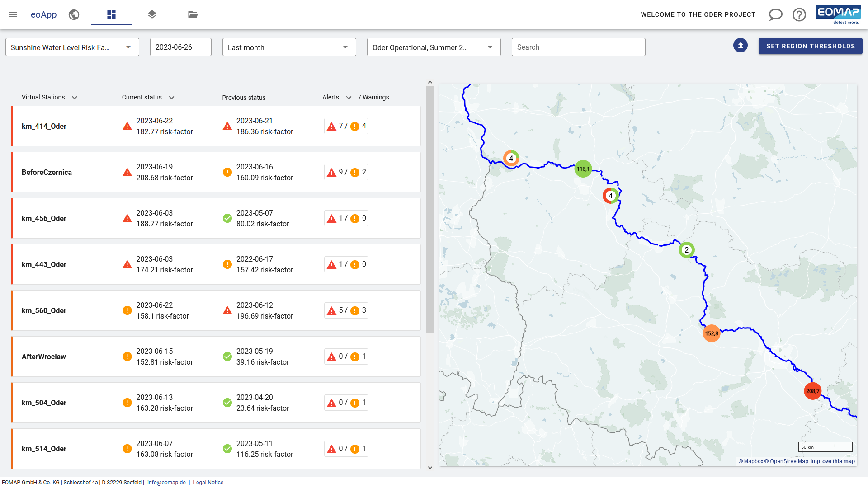The height and width of the screenshot is (488, 868).
Task: Open the layers tab
Action: pyautogui.click(x=152, y=14)
